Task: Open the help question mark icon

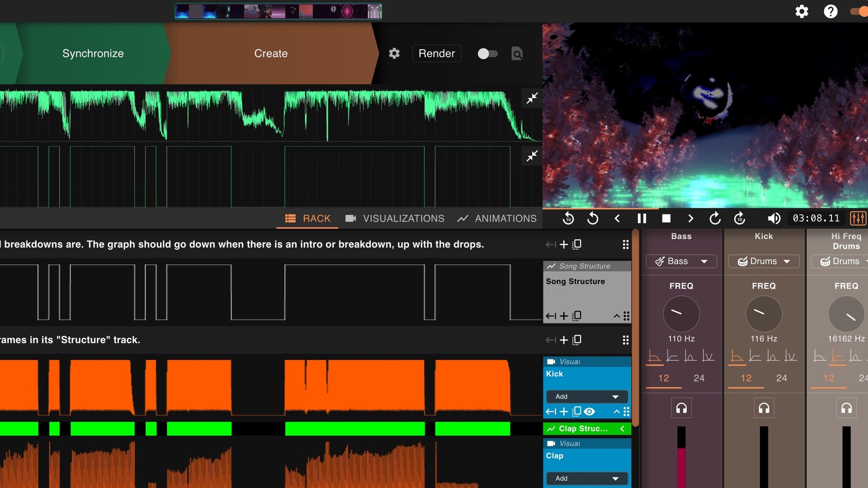Action: click(x=830, y=11)
